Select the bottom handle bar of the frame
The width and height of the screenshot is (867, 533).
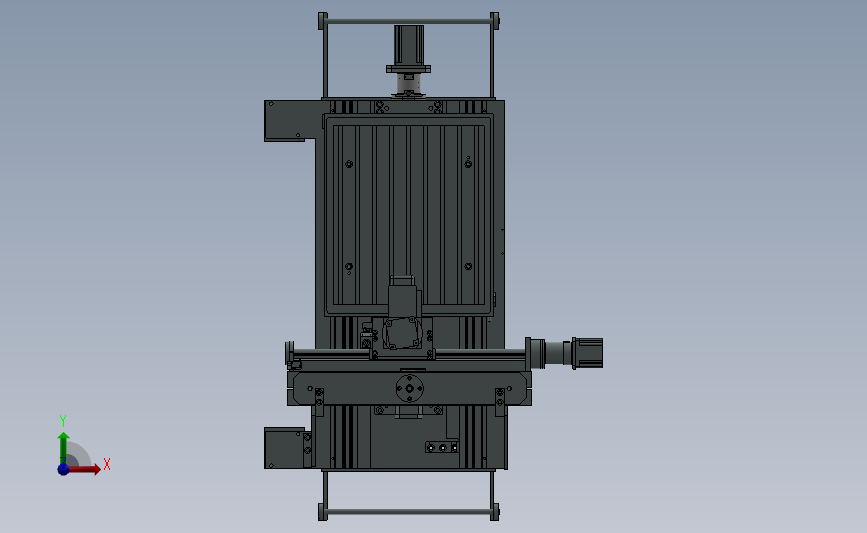[409, 512]
